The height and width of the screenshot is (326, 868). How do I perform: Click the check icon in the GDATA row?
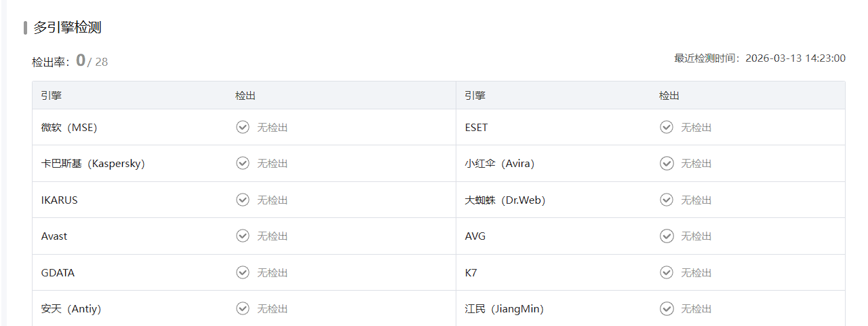tap(243, 272)
